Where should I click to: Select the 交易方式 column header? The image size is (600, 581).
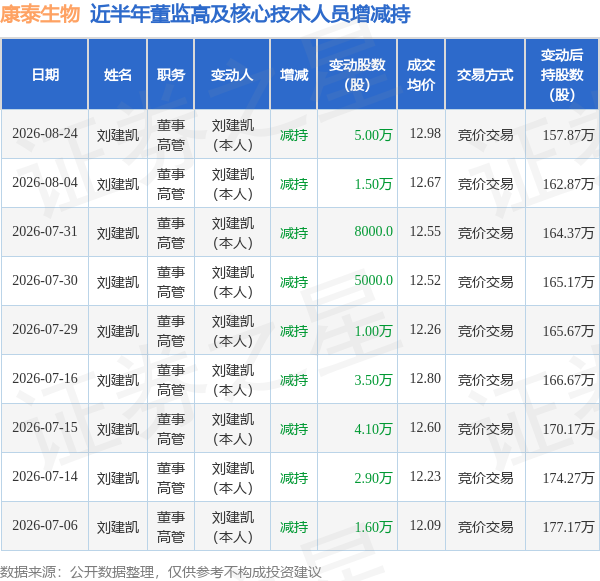click(485, 75)
